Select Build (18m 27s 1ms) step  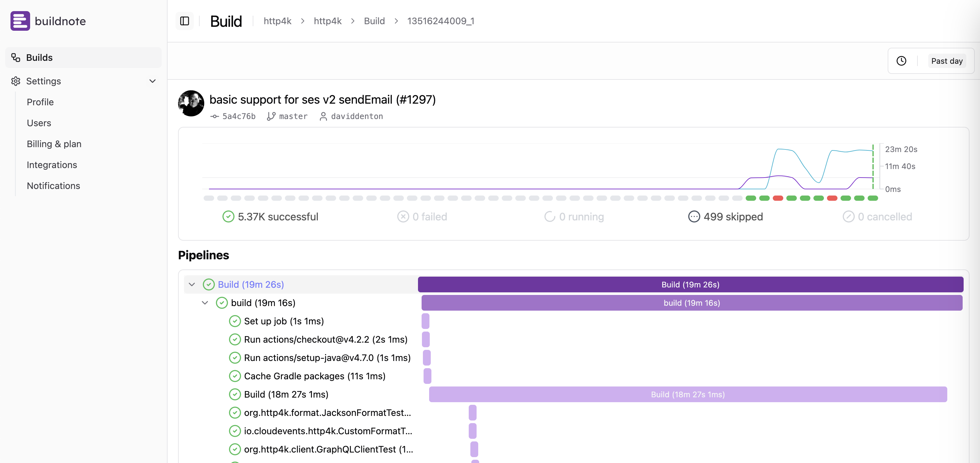coord(286,394)
